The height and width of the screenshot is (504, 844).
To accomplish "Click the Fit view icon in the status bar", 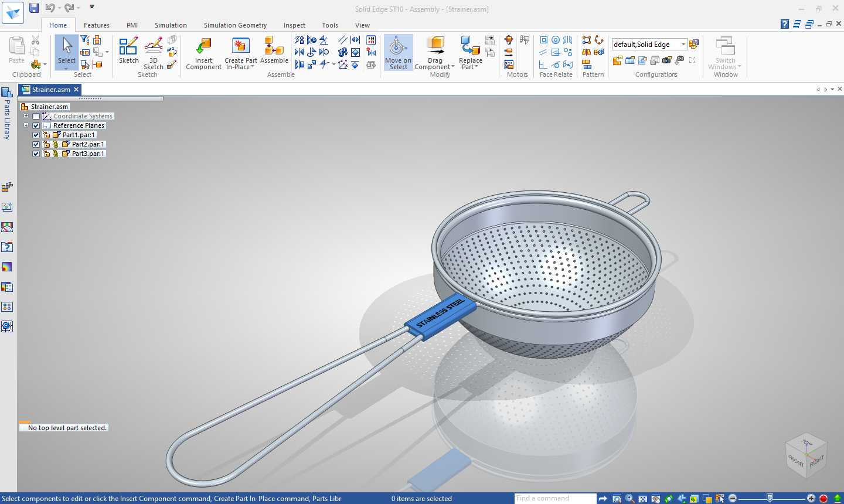I will pyautogui.click(x=643, y=499).
